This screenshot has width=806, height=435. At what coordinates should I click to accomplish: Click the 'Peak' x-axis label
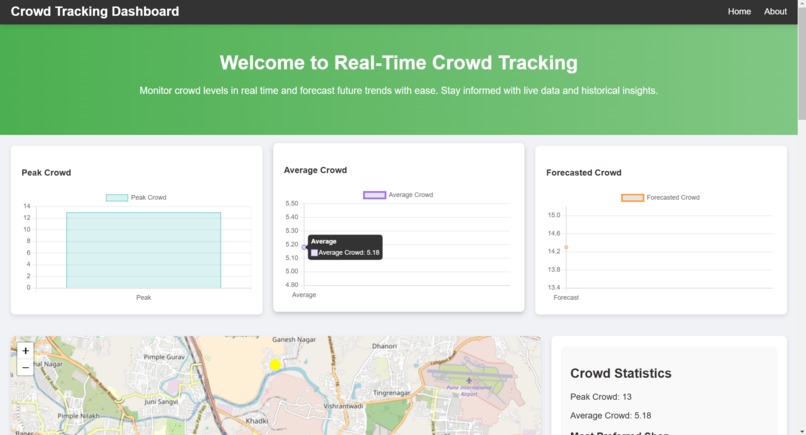[143, 298]
